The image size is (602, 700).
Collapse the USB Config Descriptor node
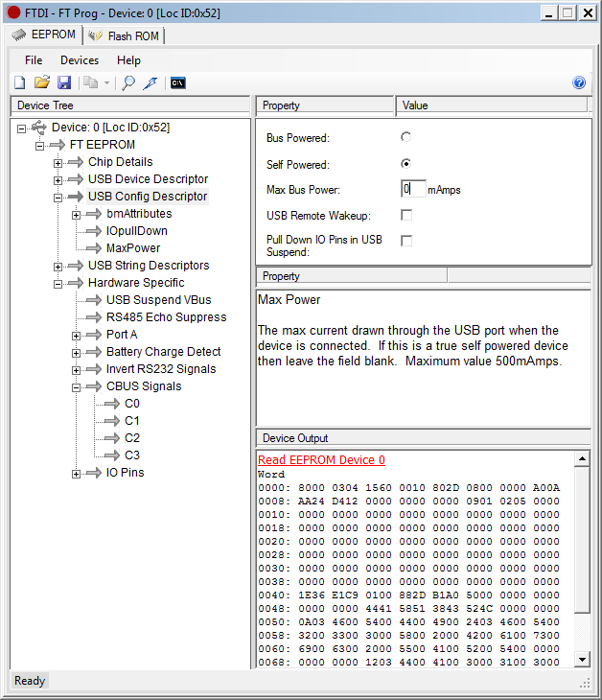[58, 198]
